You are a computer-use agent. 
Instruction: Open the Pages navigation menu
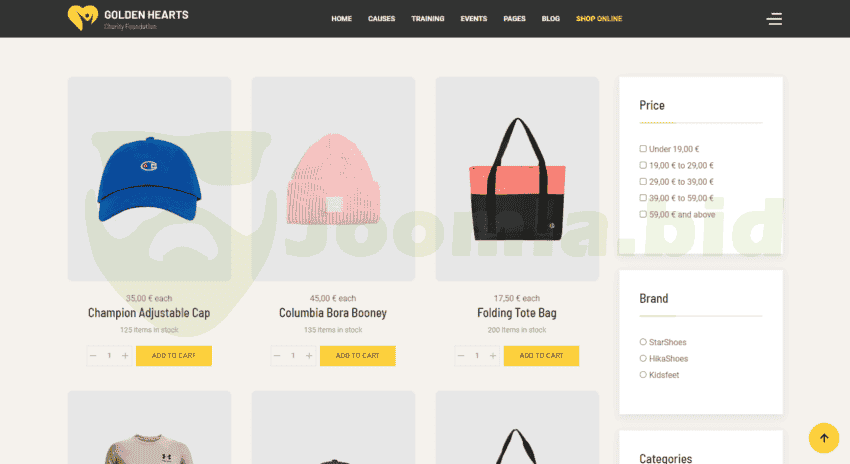pyautogui.click(x=514, y=18)
